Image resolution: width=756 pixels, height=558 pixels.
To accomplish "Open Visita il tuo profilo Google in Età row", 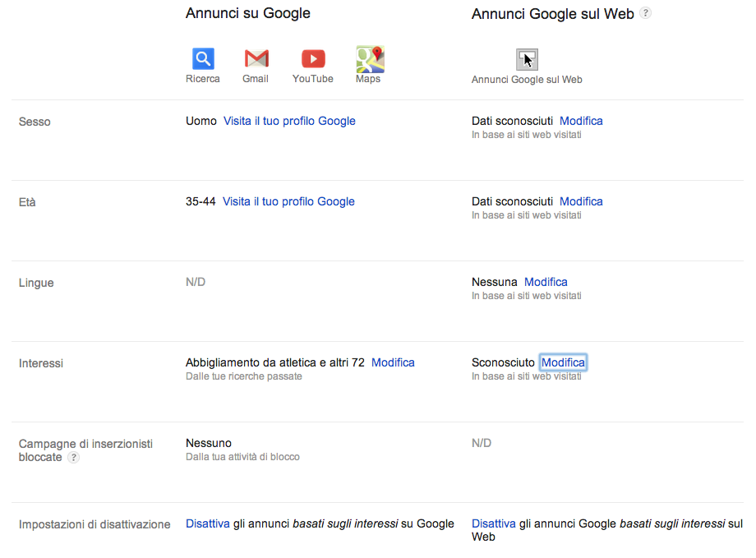I will [x=288, y=201].
